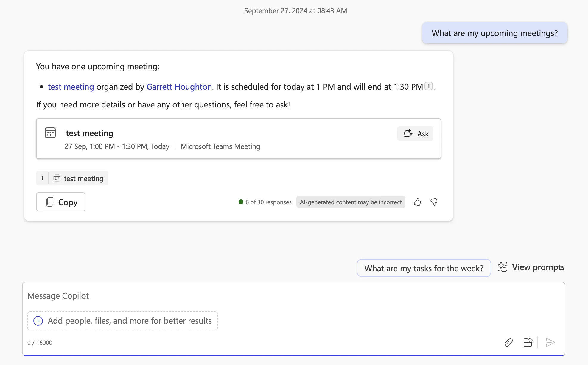The width and height of the screenshot is (588, 365).
Task: Click the Copy response button
Action: 61,202
